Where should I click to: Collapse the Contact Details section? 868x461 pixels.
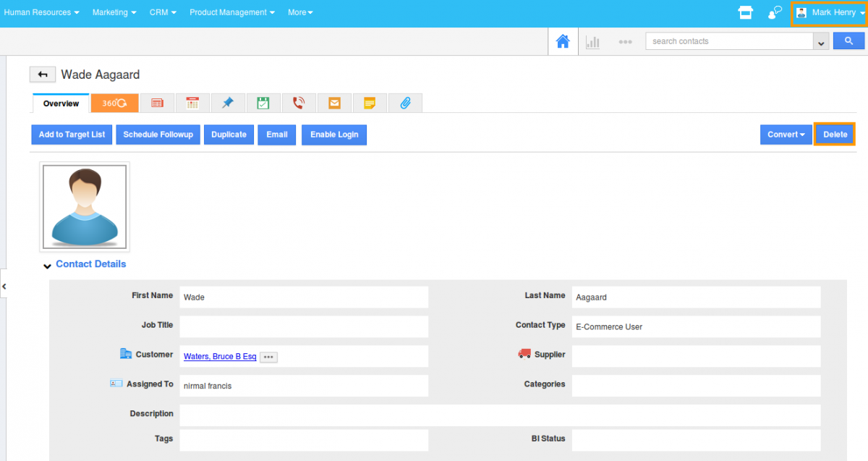[x=48, y=266]
